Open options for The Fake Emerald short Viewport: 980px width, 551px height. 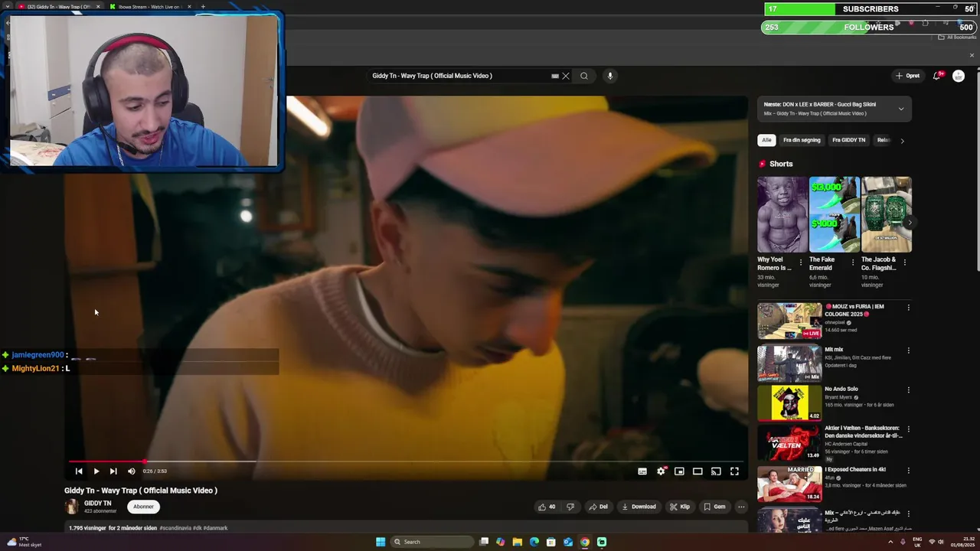[853, 262]
